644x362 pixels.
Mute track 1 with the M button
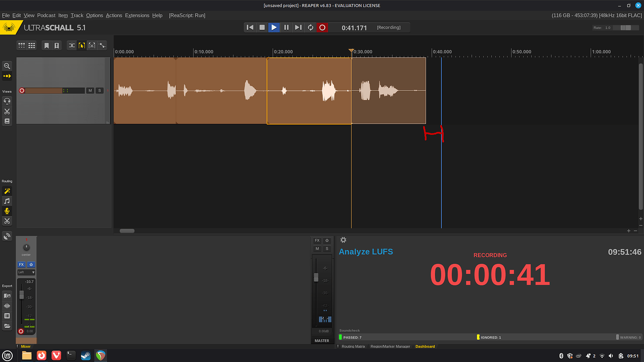[90, 90]
